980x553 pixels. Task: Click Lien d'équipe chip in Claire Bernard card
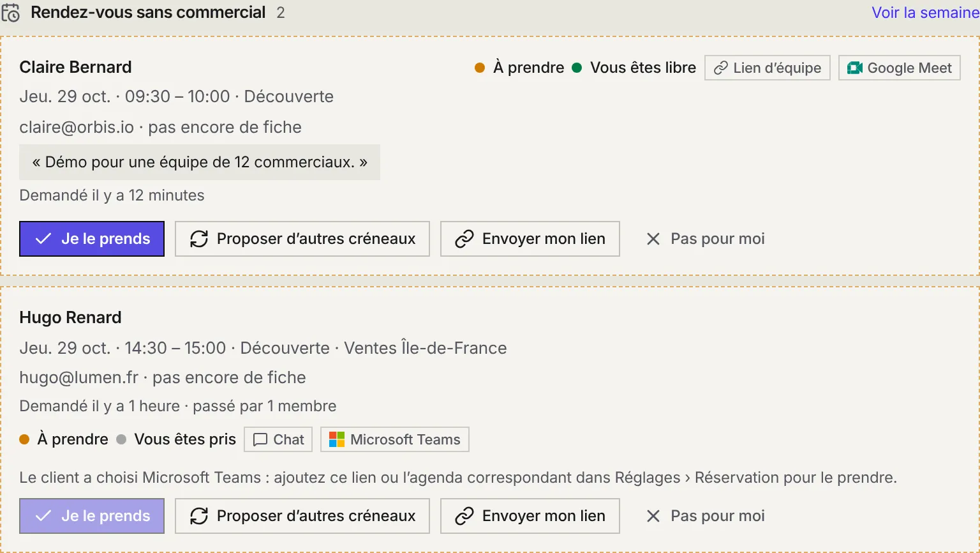(x=767, y=68)
